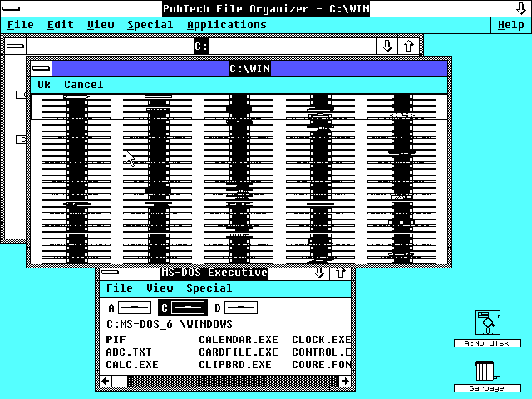Select drive C in MS-DOS Executive
Screen dimensions: 532x399
[x=183, y=308]
